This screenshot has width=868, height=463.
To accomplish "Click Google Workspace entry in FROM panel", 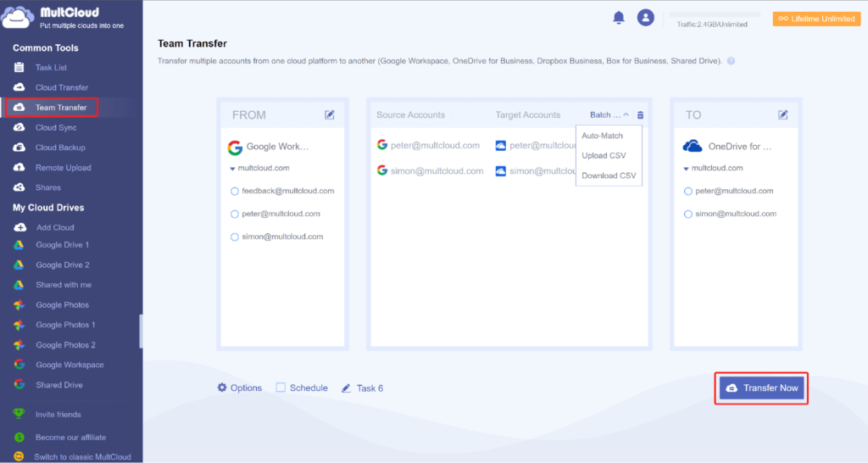I will (269, 147).
